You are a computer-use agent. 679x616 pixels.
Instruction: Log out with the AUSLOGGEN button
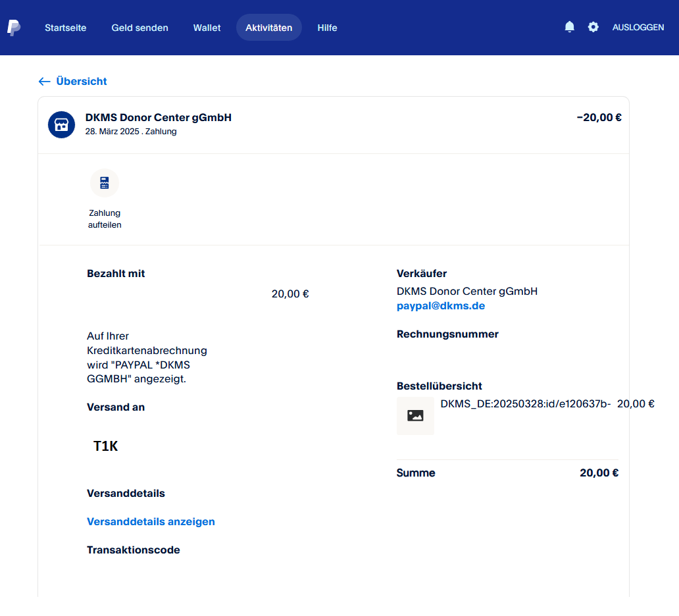pos(638,28)
